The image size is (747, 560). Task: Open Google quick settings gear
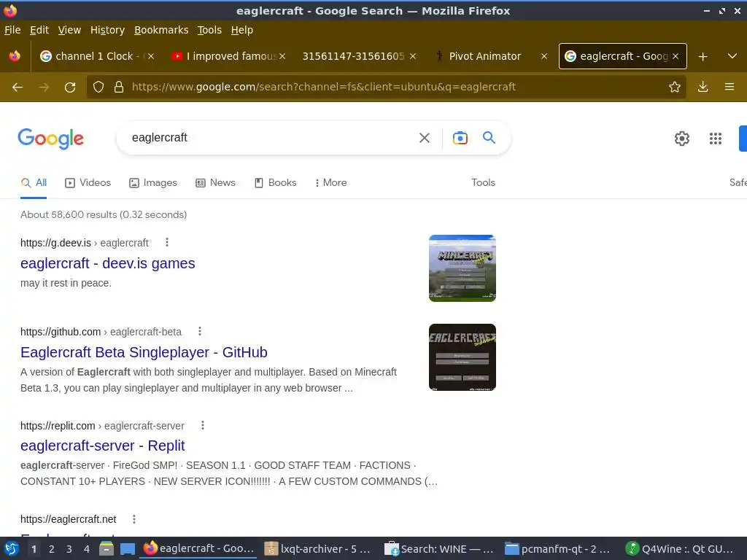(682, 139)
